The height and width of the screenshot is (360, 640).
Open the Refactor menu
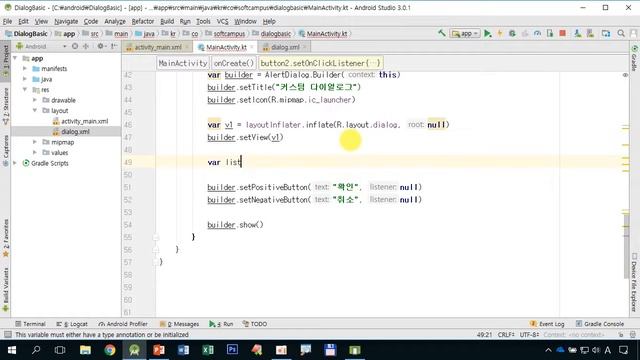[x=143, y=21]
